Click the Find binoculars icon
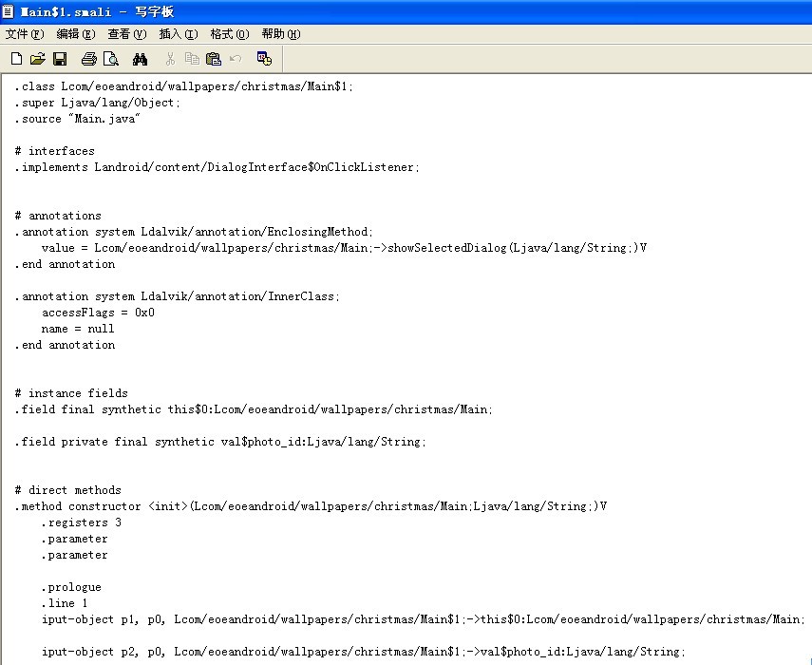The width and height of the screenshot is (812, 665). point(140,59)
